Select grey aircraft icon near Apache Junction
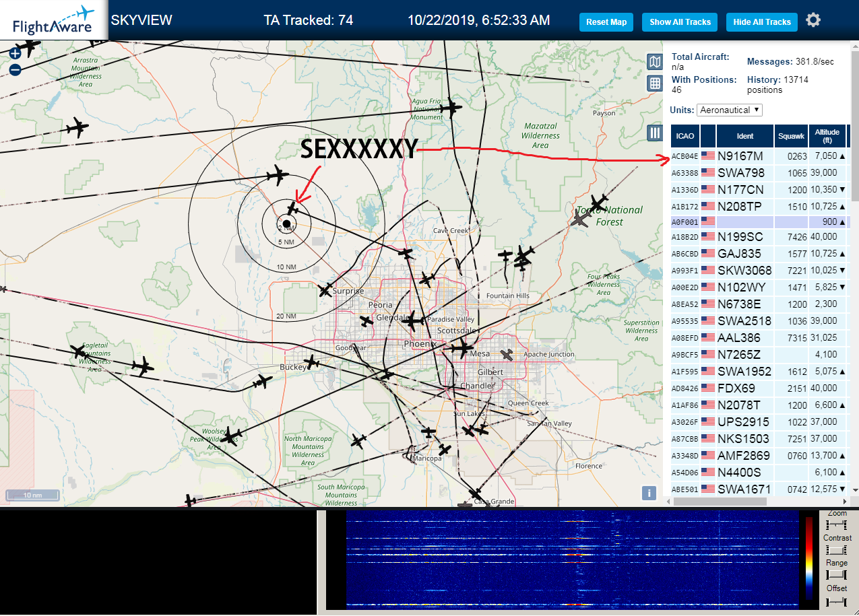859x616 pixels. (508, 354)
